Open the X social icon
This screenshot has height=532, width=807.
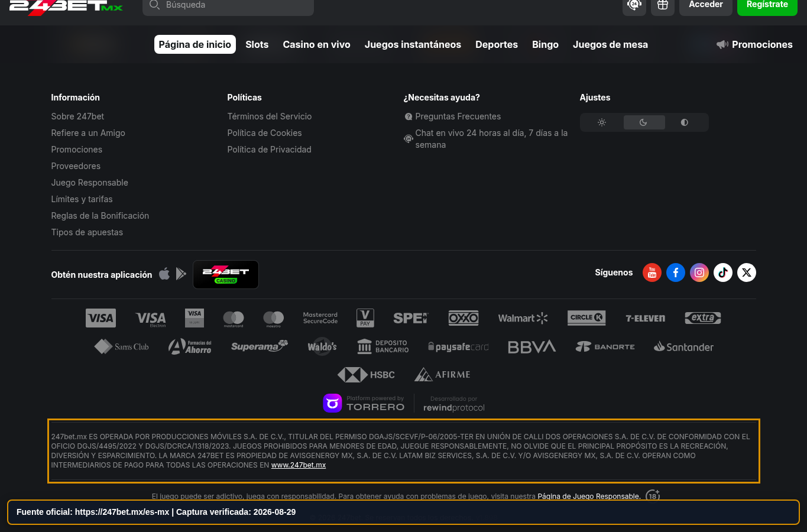click(x=747, y=273)
